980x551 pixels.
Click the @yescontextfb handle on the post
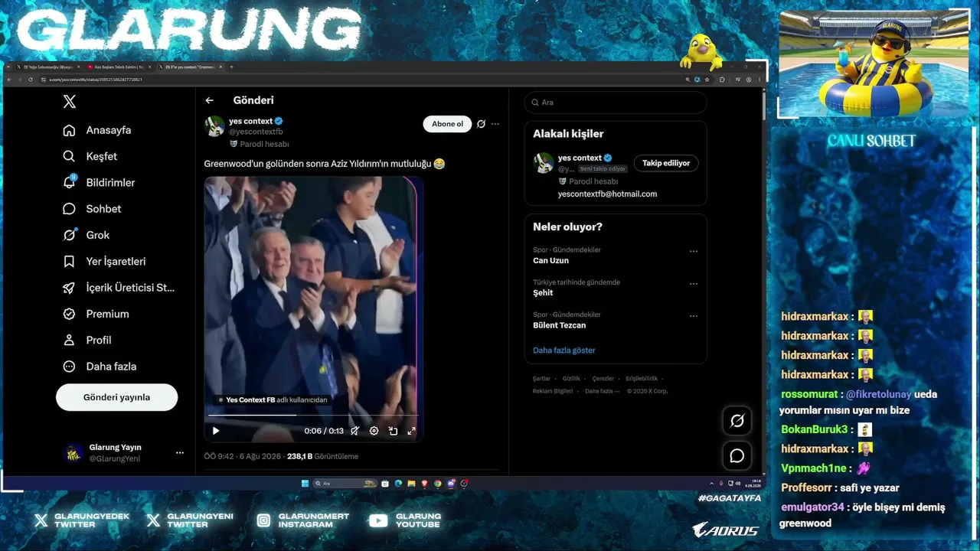tap(256, 132)
